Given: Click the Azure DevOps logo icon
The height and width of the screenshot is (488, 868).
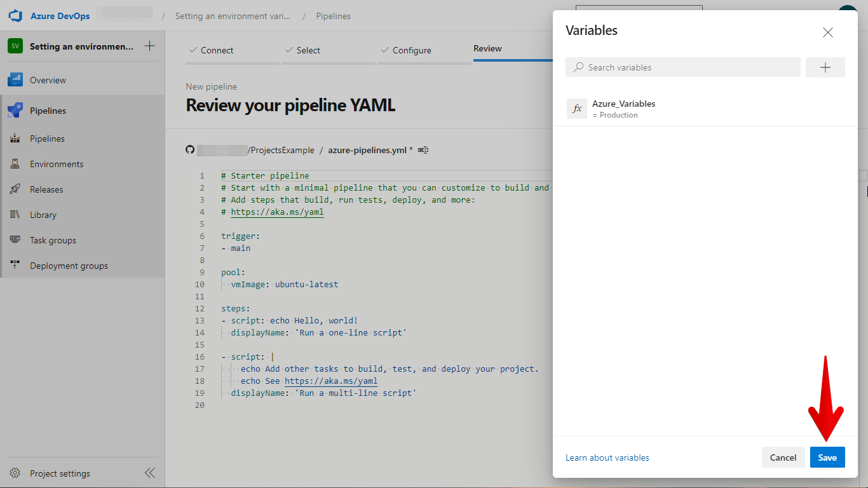Looking at the screenshot, I should [15, 16].
